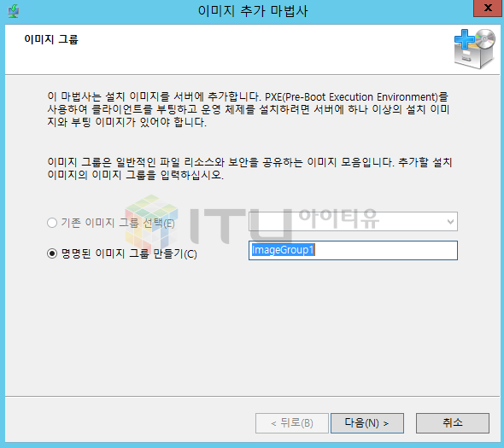Click the ImageGroup1 name input field
The height and width of the screenshot is (448, 504).
pyautogui.click(x=353, y=251)
